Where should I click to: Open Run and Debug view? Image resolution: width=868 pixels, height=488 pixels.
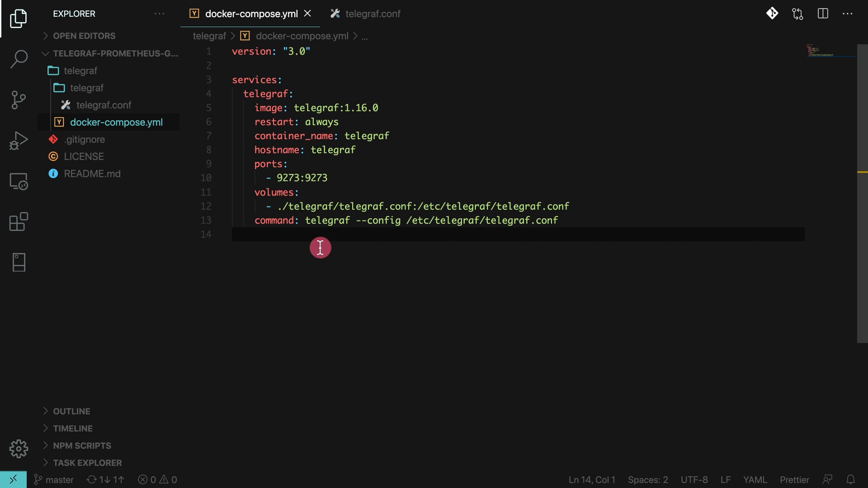[19, 141]
